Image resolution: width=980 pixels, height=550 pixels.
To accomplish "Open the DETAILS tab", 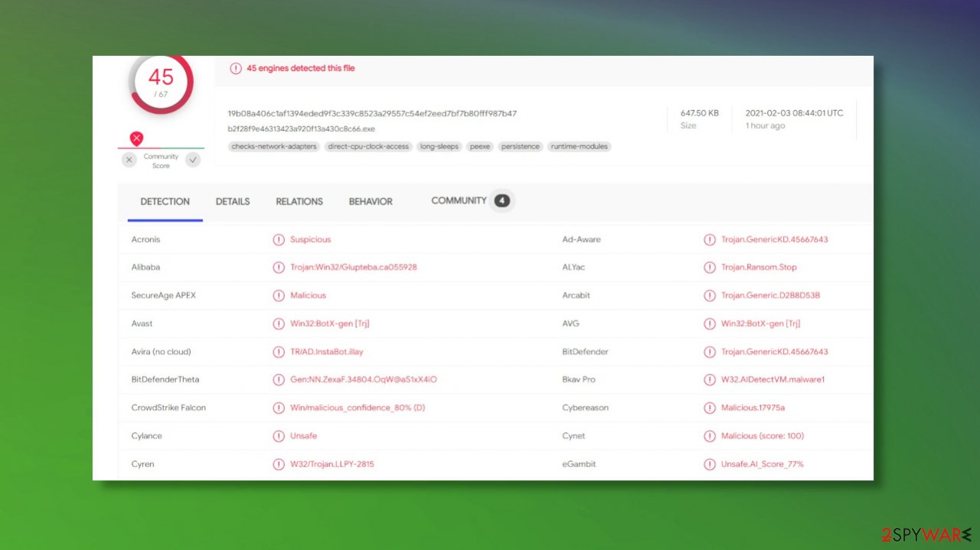I will pyautogui.click(x=233, y=202).
